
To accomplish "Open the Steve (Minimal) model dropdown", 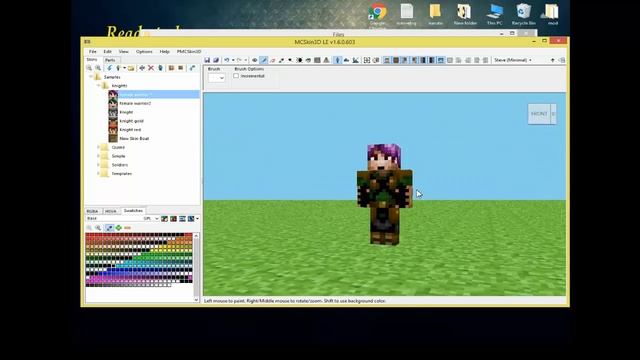I will 513,60.
